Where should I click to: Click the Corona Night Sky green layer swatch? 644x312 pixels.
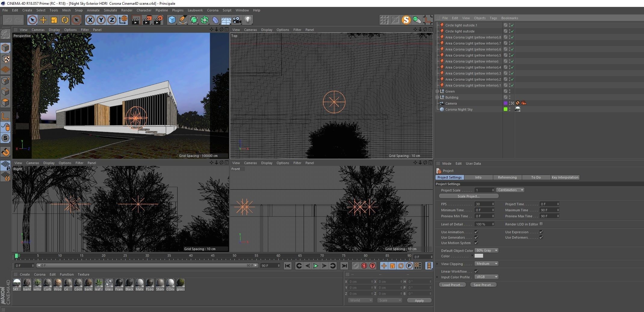click(x=506, y=109)
